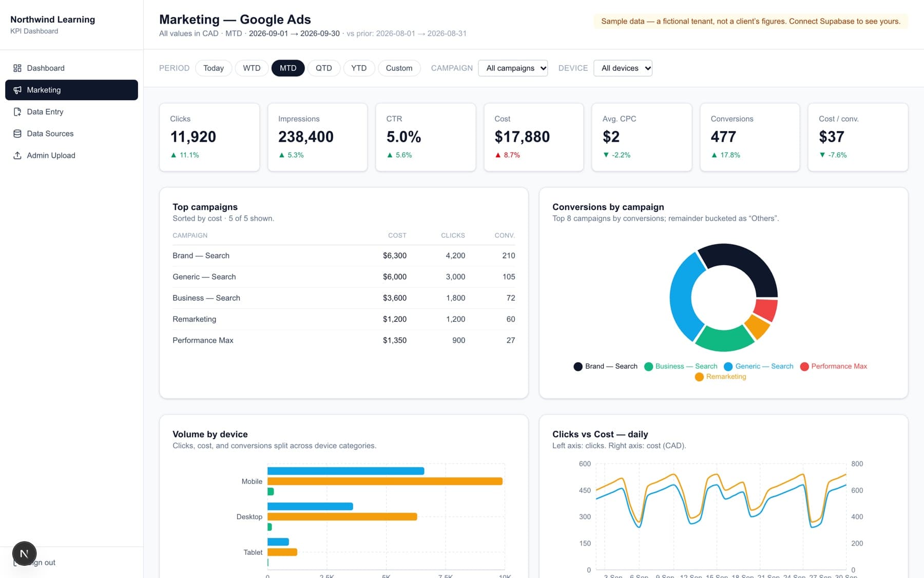Click the Remarketing campaign row name
The width and height of the screenshot is (924, 578).
(x=195, y=319)
